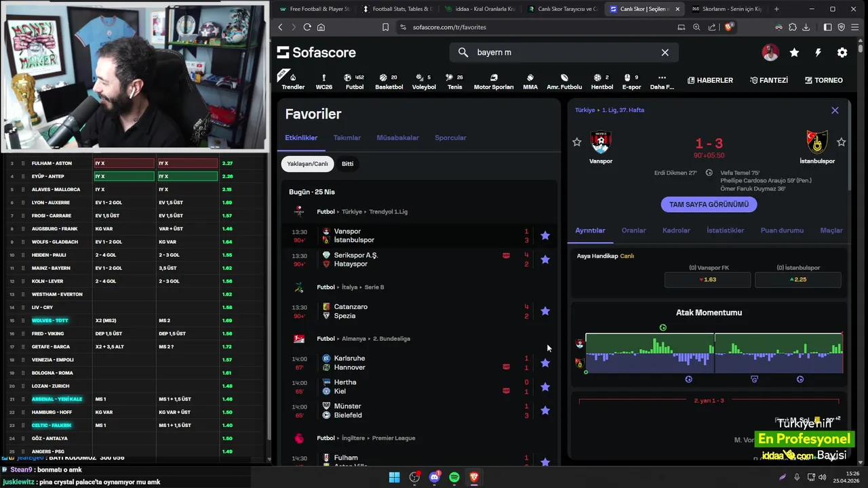Select the Yaklaşan/Canlı filter chip
Screen dimensions: 868x488
(x=307, y=164)
